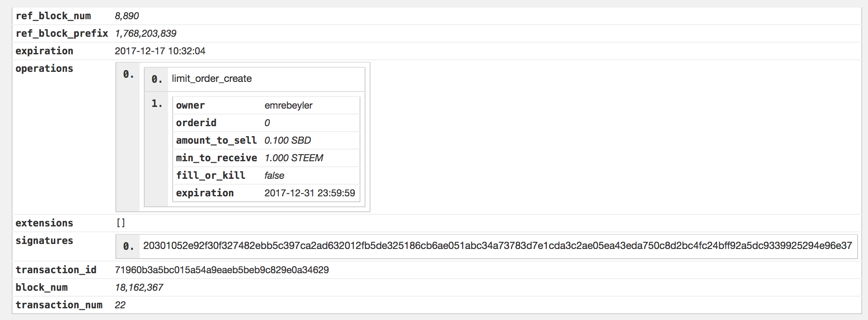
Task: Click the limit_order_create operation name
Action: (212, 79)
